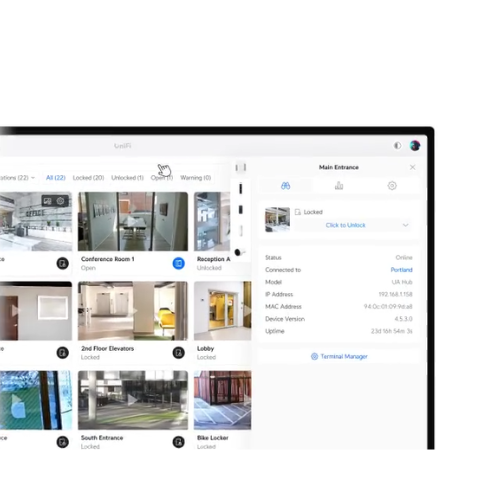Play the 2nd Floor Elevators video
The image size is (500, 500).
click(x=133, y=311)
